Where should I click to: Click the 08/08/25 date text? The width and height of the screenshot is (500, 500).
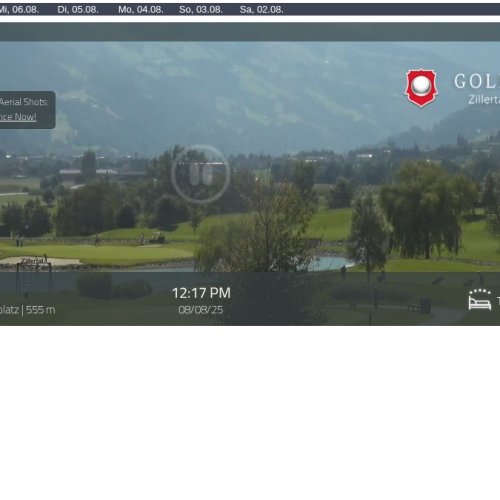[201, 310]
